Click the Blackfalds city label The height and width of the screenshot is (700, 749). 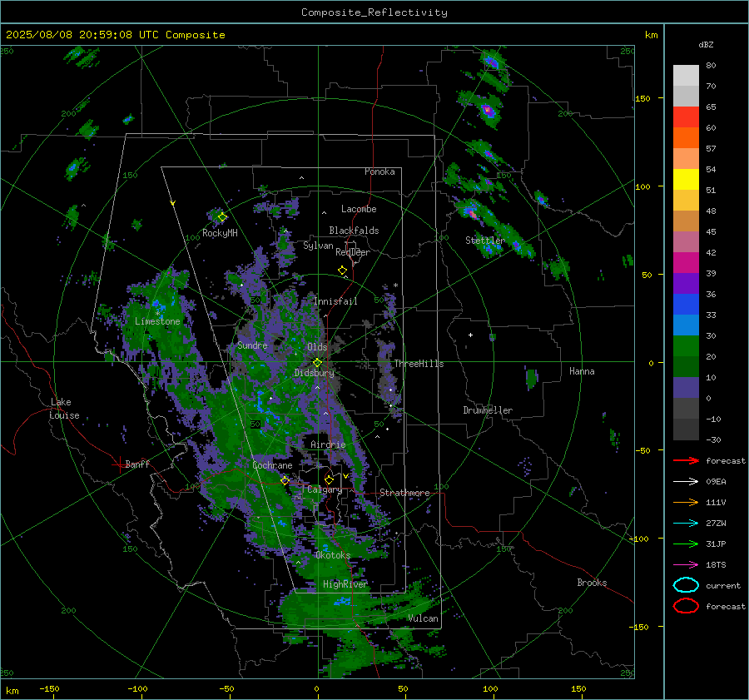pos(354,231)
